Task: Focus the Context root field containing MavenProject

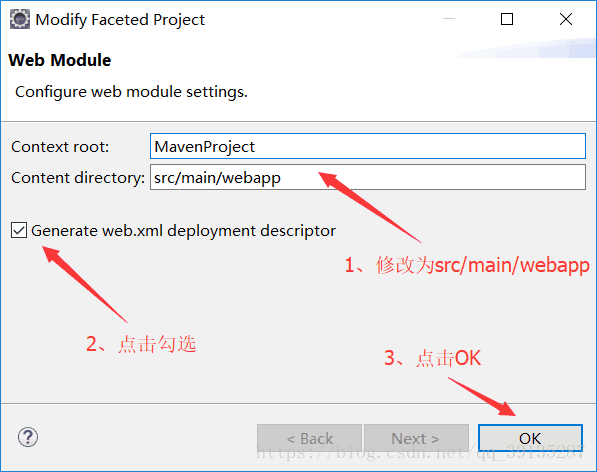Action: pyautogui.click(x=368, y=146)
